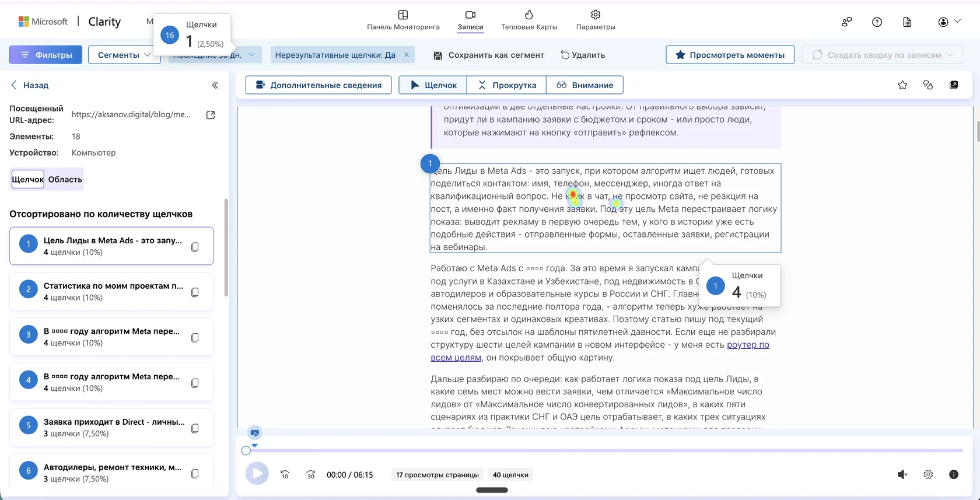Copy element 2 Статистика selector
Image resolution: width=980 pixels, height=500 pixels.
click(195, 292)
